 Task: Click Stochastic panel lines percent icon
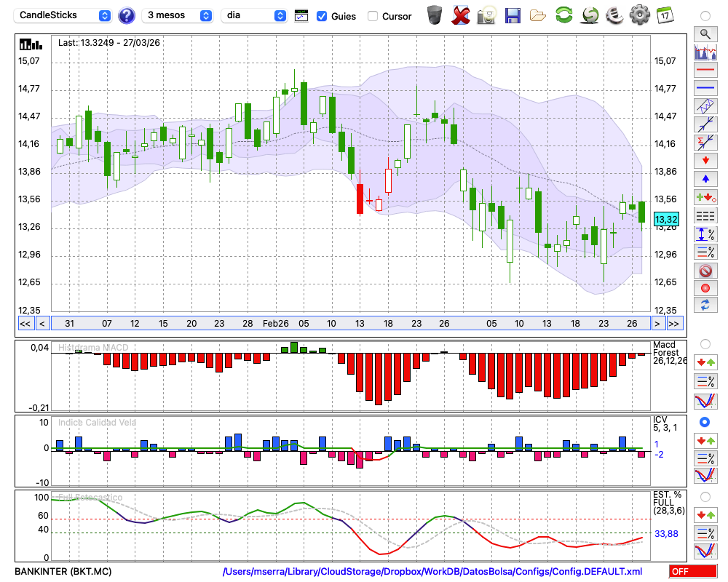tap(705, 533)
